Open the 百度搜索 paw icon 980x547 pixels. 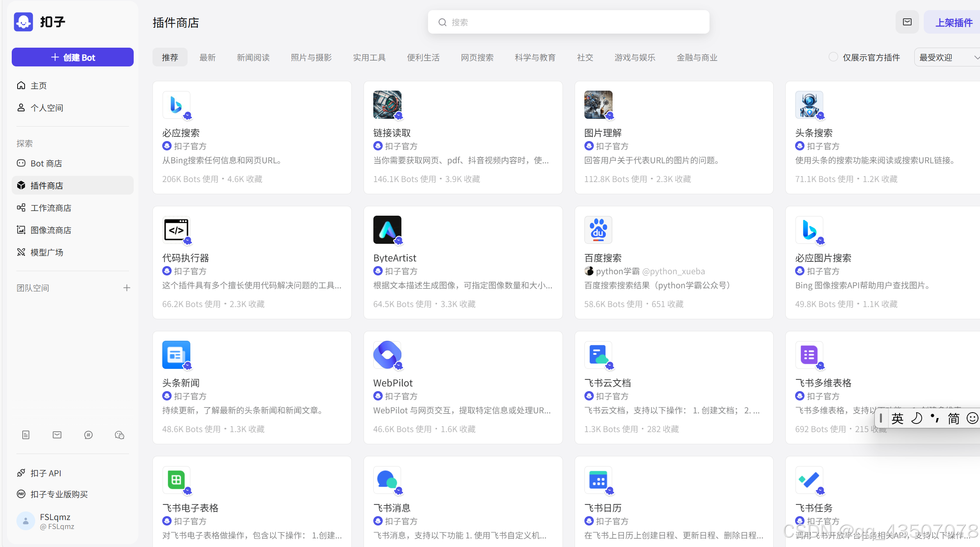(x=598, y=230)
